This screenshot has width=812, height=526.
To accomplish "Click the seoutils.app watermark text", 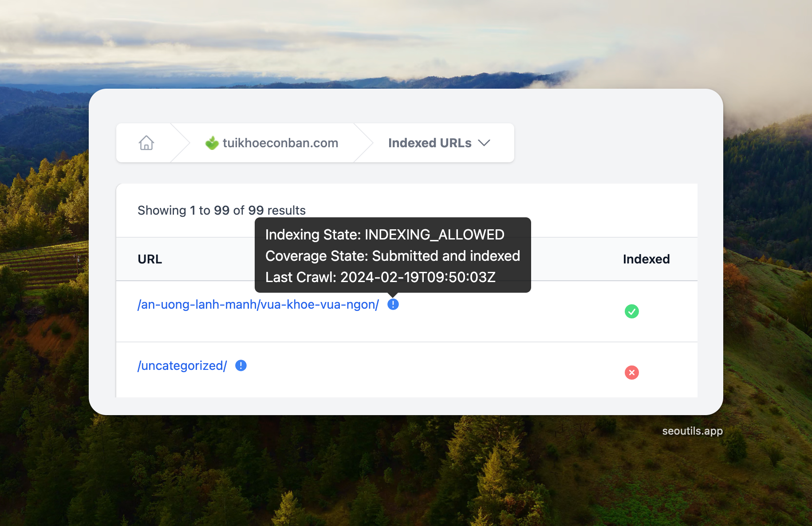I will pos(692,431).
